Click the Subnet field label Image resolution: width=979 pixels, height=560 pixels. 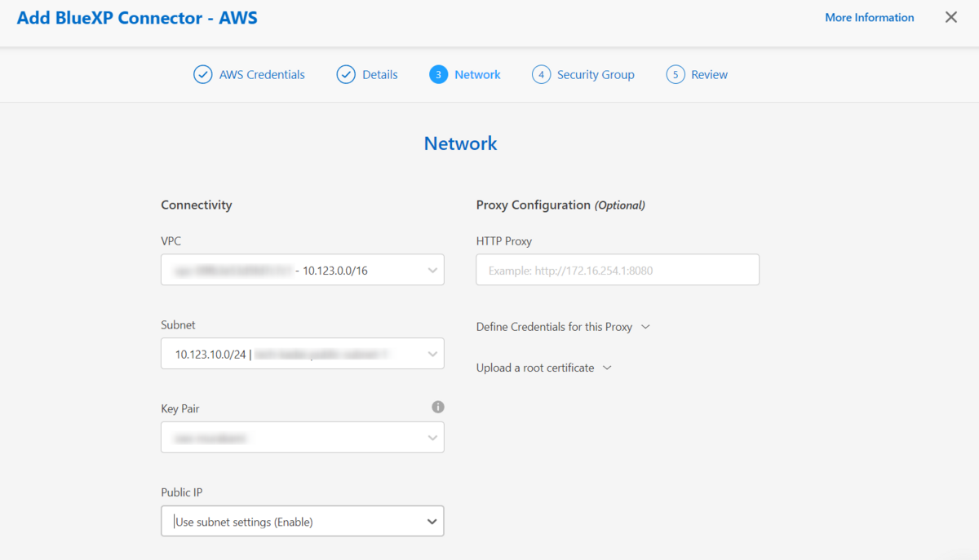pos(178,324)
